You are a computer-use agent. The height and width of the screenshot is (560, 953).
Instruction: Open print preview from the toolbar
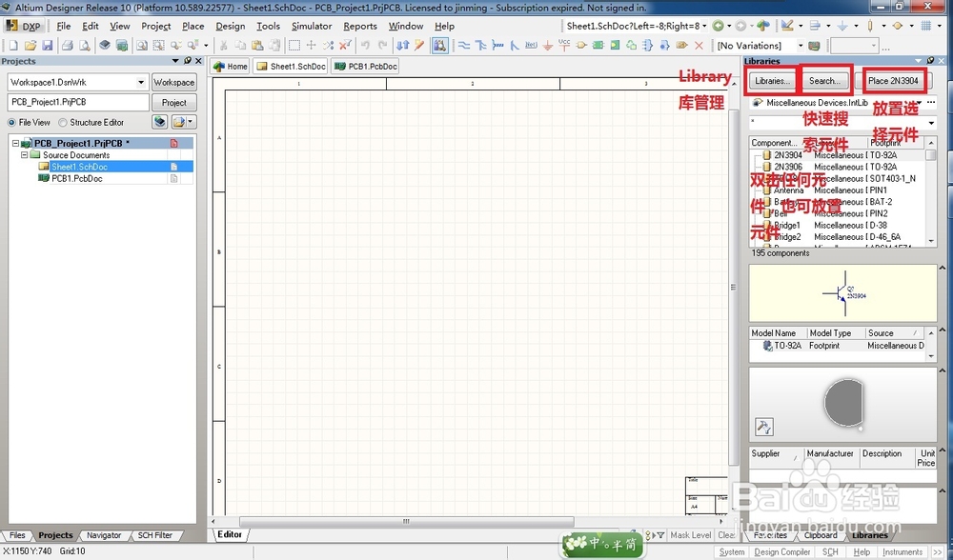pos(85,46)
